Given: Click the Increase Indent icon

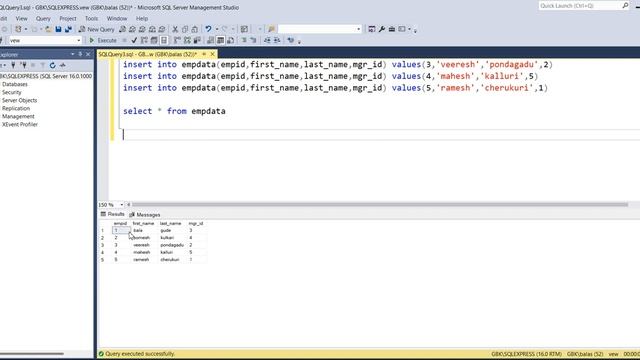Looking at the screenshot, I should (277, 40).
